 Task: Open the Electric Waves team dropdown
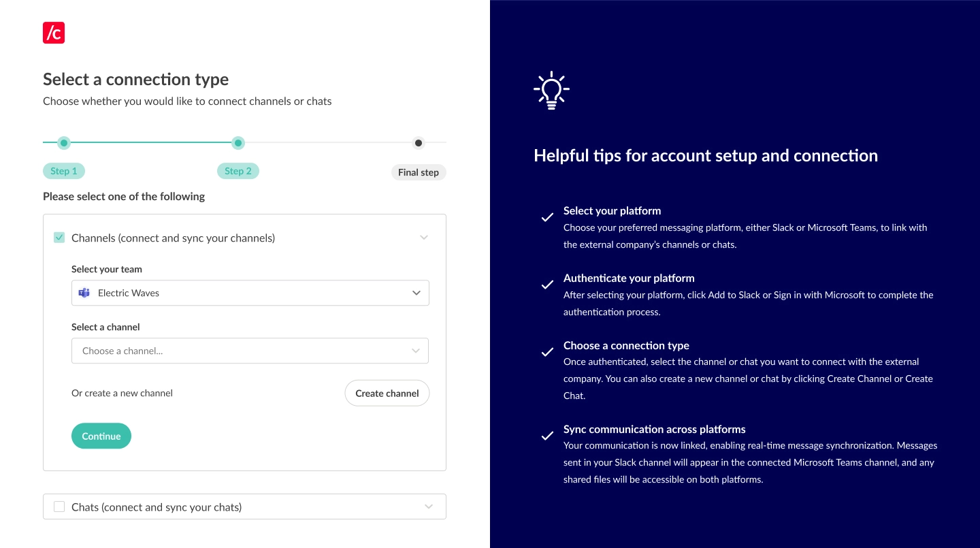[250, 293]
